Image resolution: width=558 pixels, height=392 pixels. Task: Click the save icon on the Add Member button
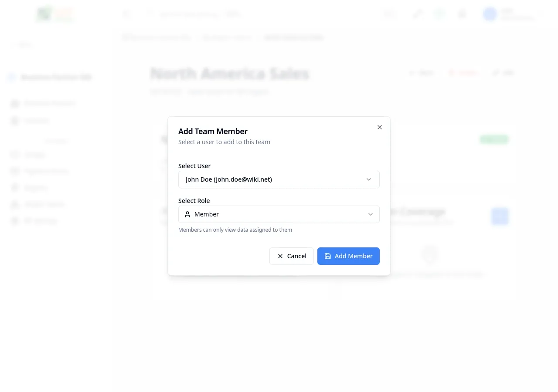(328, 256)
